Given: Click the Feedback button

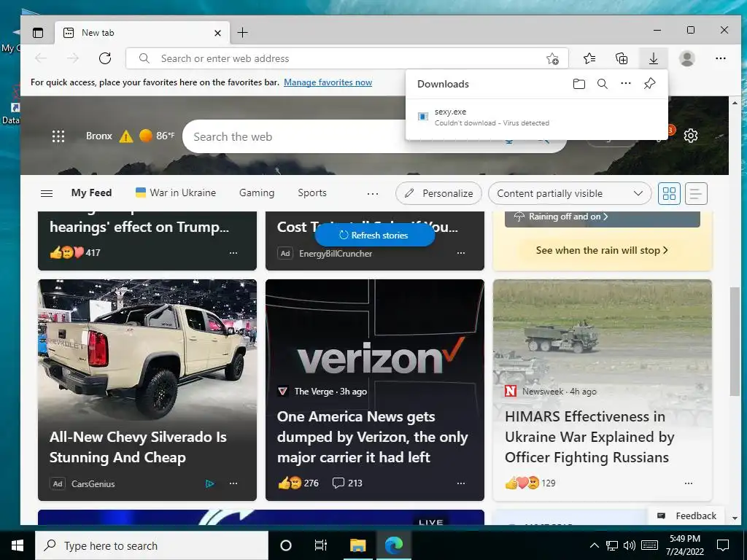Looking at the screenshot, I should point(686,516).
